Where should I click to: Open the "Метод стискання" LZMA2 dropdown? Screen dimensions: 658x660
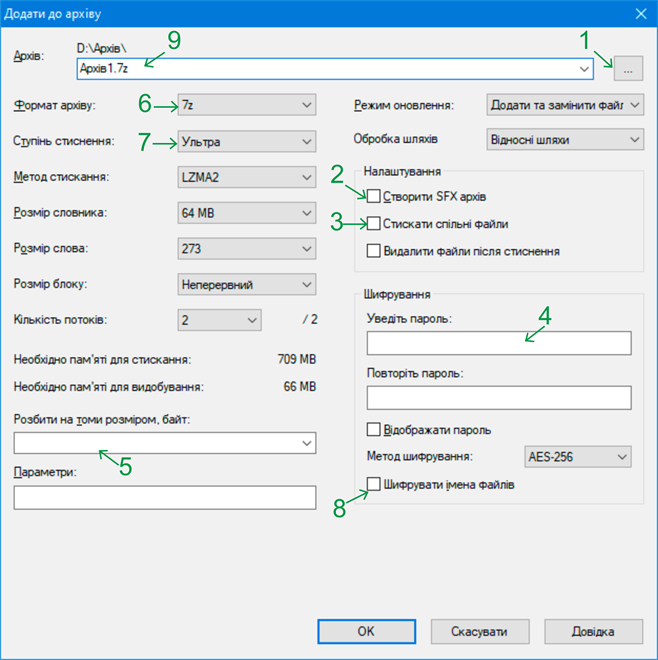point(246,177)
